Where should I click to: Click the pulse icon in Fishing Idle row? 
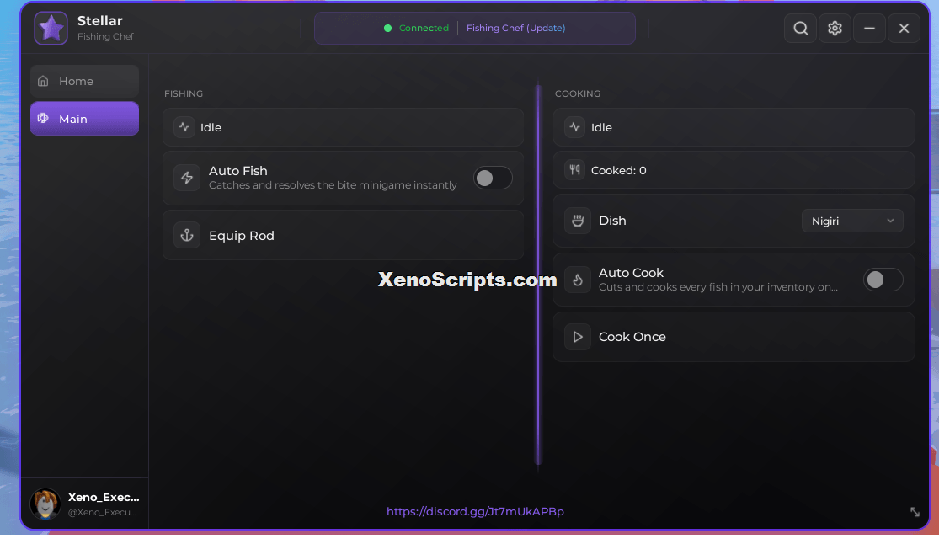(x=184, y=127)
